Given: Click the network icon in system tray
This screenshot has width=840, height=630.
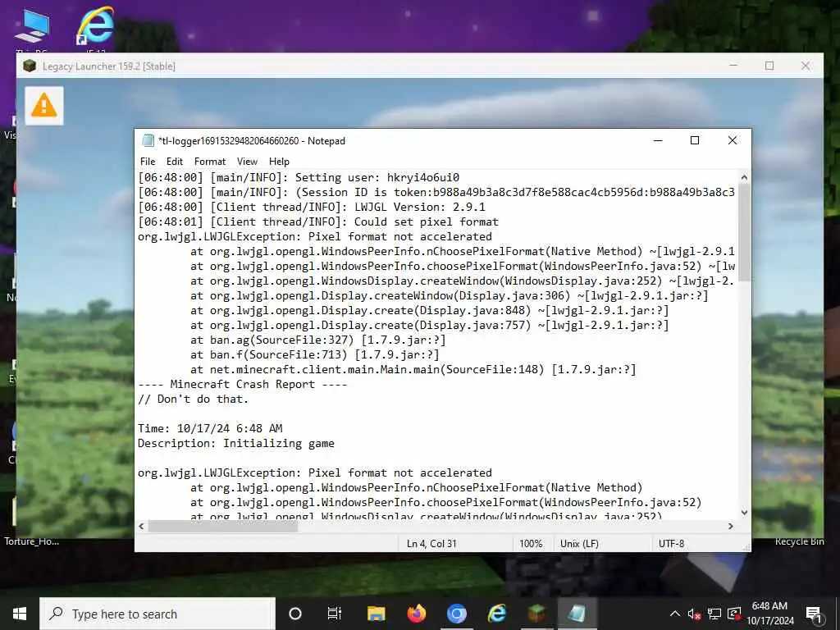Looking at the screenshot, I should (x=714, y=614).
